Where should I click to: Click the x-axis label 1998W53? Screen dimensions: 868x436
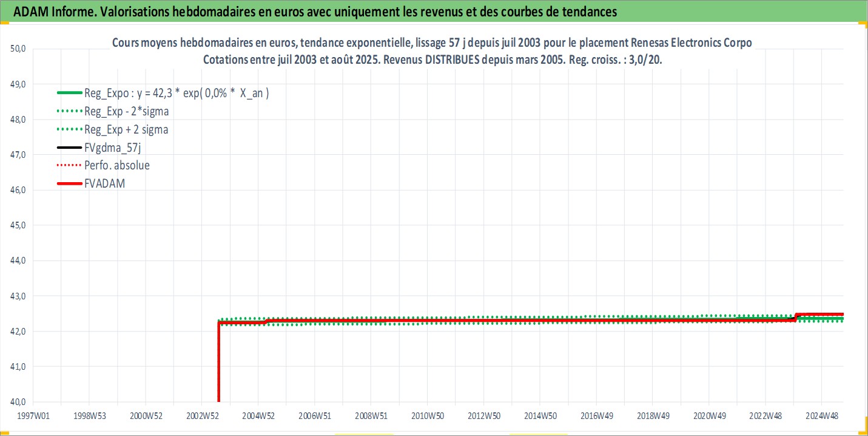point(89,416)
